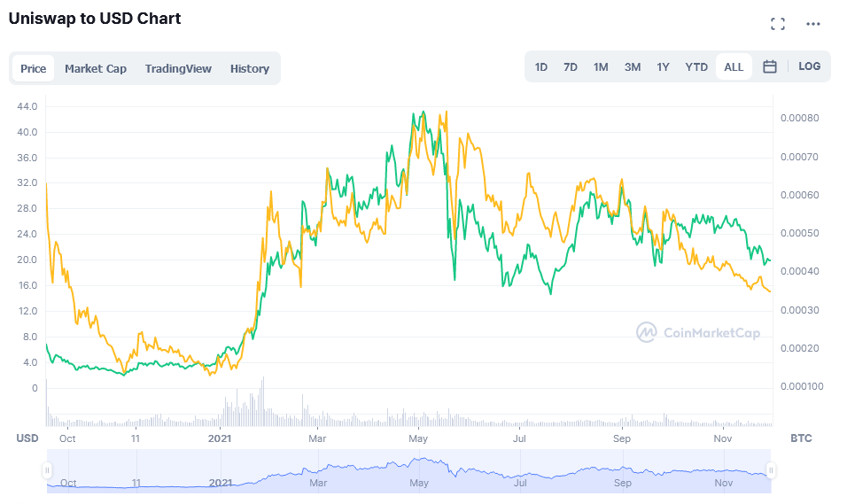
Task: Toggle the LOG scale option
Action: point(809,66)
